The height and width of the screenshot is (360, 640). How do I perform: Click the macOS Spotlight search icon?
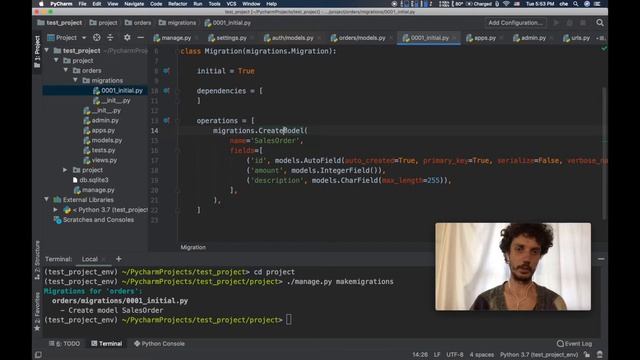pyautogui.click(x=576, y=4)
